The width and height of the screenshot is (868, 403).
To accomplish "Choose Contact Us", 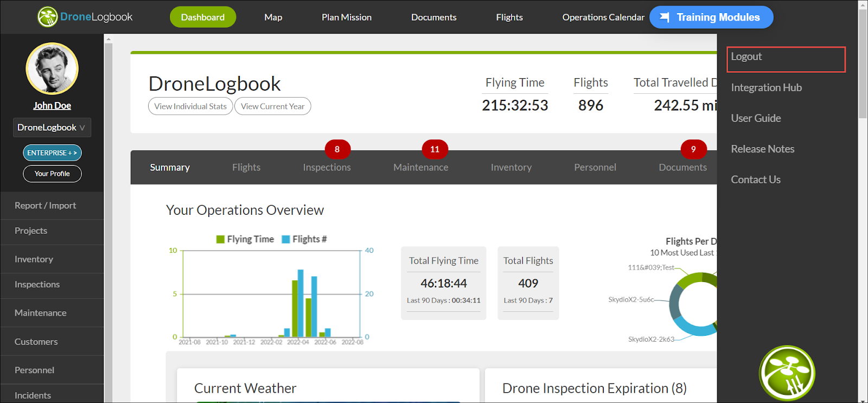I will pos(756,180).
